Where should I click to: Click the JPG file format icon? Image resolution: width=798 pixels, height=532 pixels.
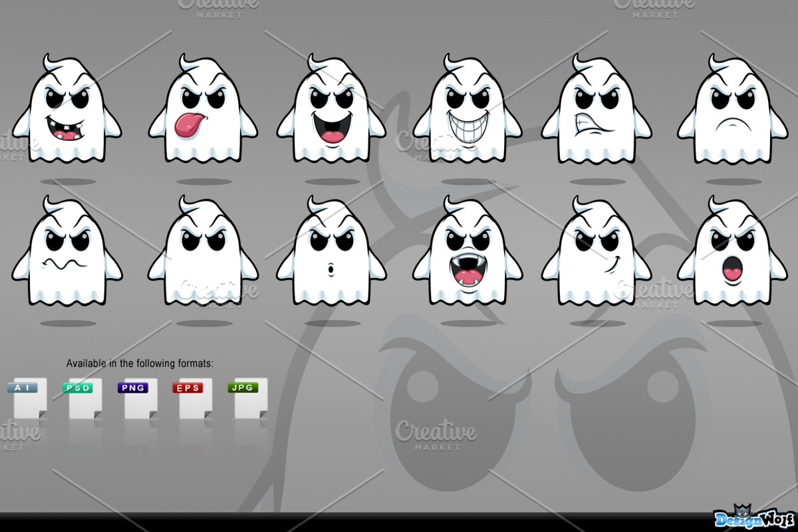(x=248, y=398)
